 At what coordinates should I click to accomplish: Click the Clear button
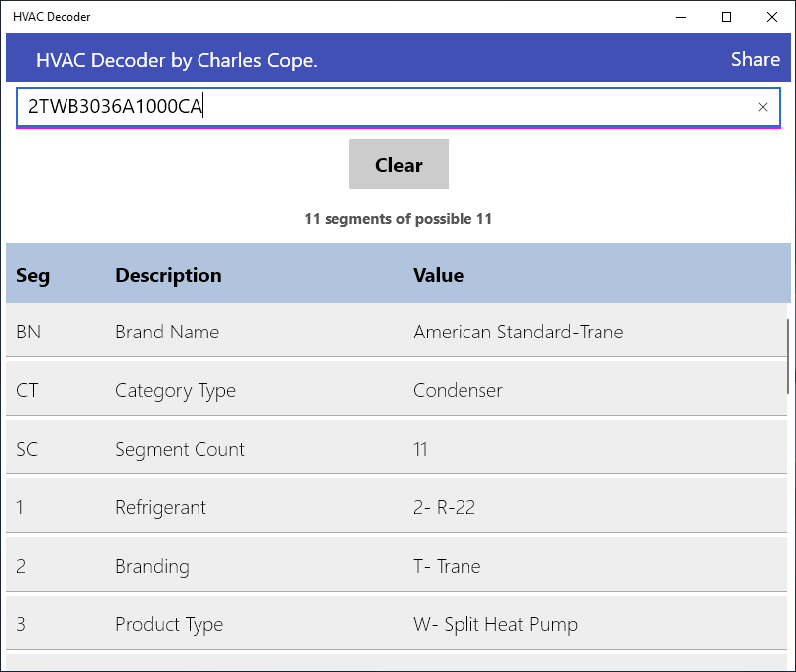(x=399, y=164)
